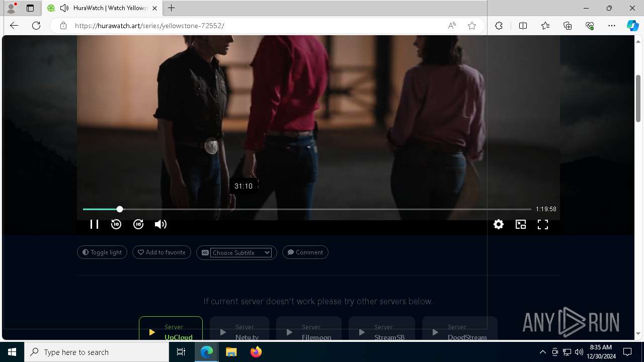Open Task View
The width and height of the screenshot is (644, 362).
[181, 352]
